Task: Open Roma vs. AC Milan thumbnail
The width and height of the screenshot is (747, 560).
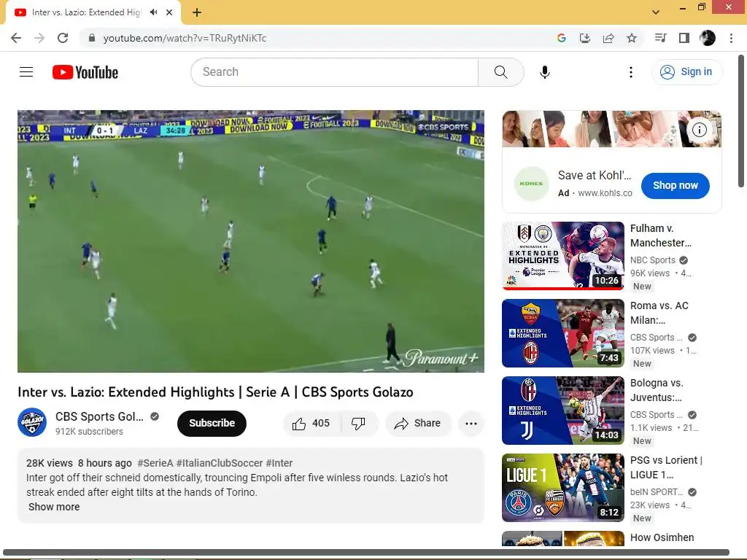Action: point(562,333)
